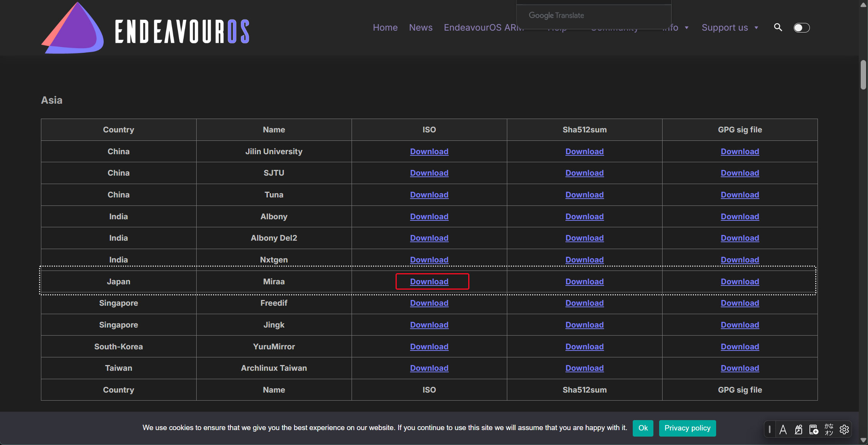Download ISO from Albony Del2

429,238
